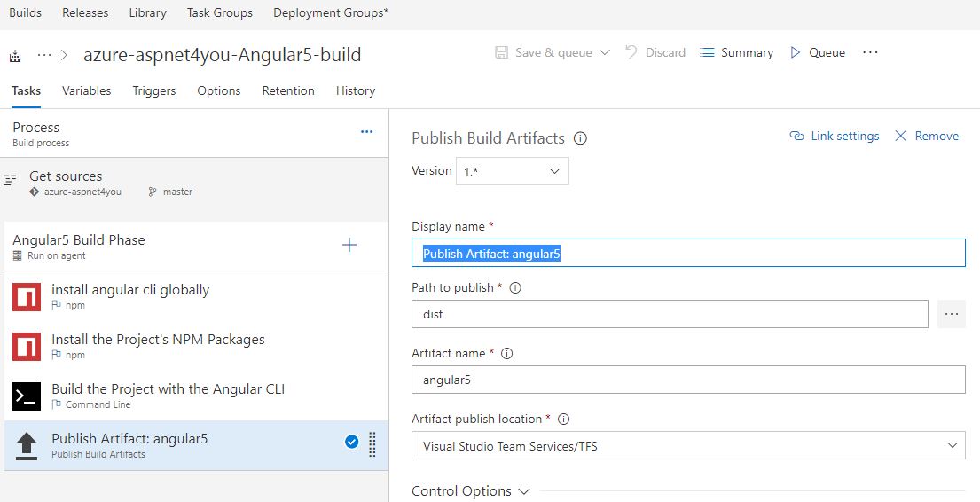Click Link settings
The height and width of the screenshot is (502, 980).
[835, 136]
